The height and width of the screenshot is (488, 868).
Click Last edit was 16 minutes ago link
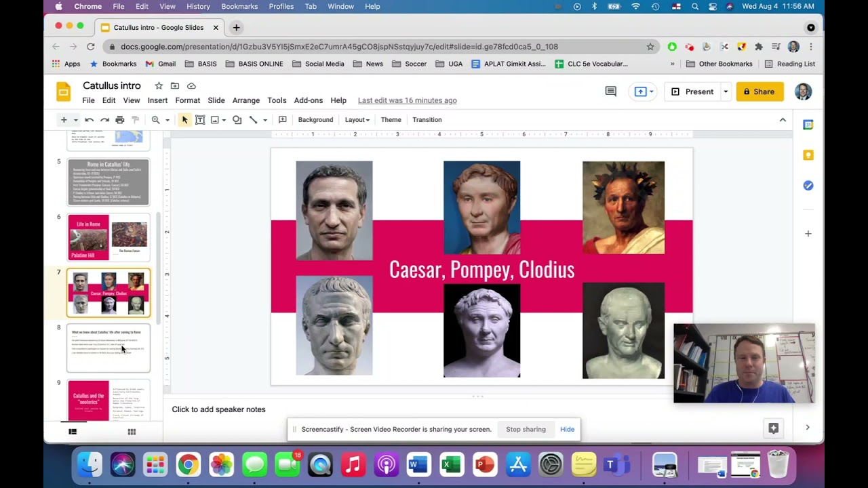coord(407,100)
